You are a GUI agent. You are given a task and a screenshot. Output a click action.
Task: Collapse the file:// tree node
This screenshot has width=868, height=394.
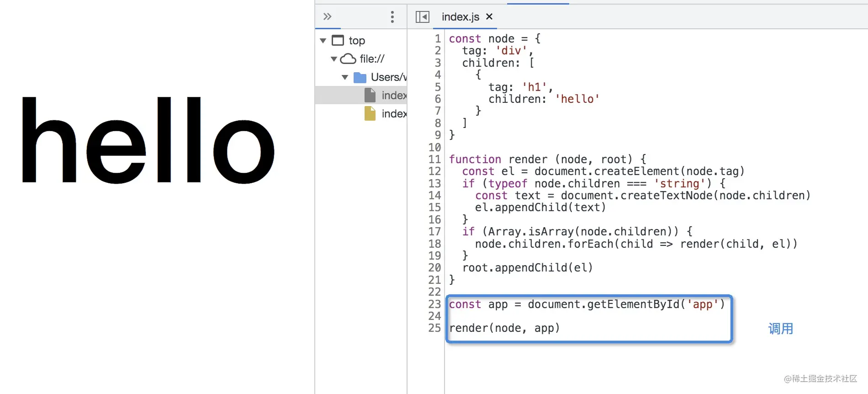(x=334, y=59)
